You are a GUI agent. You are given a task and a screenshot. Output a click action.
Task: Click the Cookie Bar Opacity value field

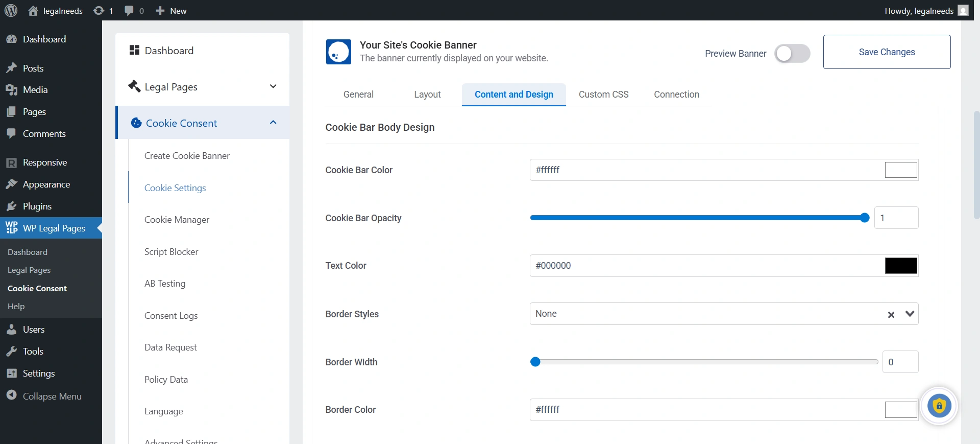[896, 218]
